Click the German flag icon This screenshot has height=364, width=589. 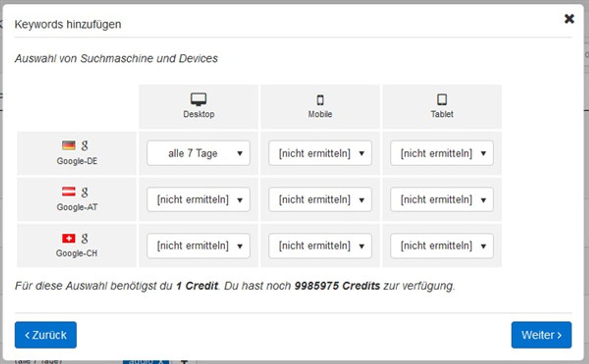(x=69, y=146)
